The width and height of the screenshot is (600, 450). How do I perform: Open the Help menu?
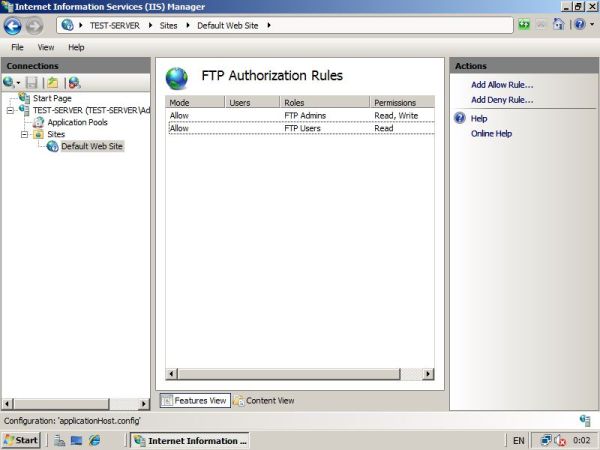76,47
